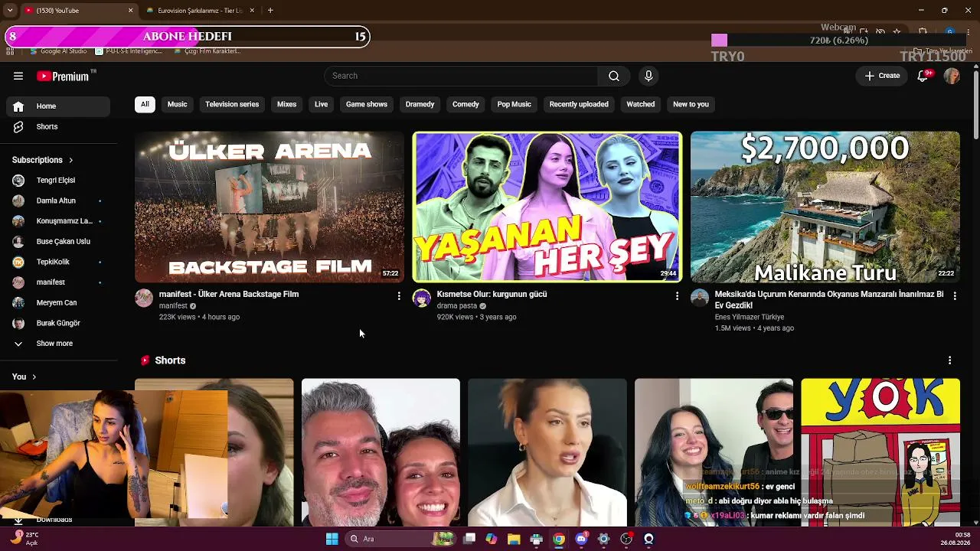The height and width of the screenshot is (551, 980).
Task: Play the $2,700,000 Malikane Turu thumbnail
Action: pyautogui.click(x=825, y=207)
